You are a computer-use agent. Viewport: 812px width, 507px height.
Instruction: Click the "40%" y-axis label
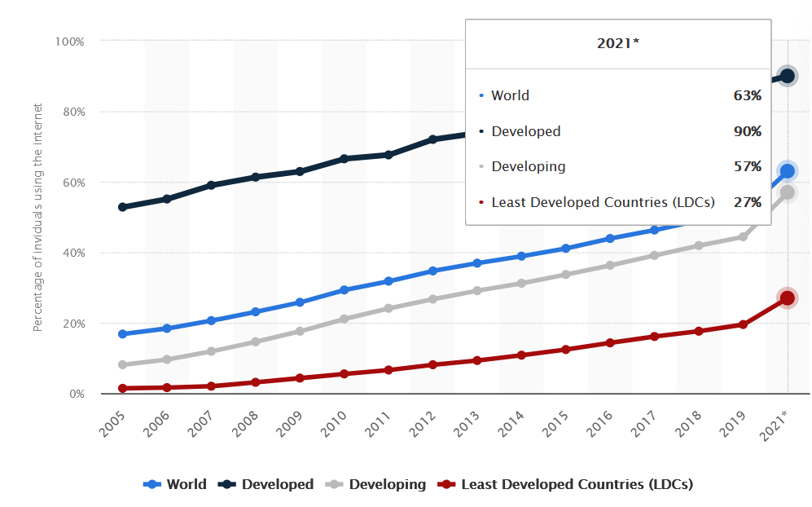(x=73, y=253)
